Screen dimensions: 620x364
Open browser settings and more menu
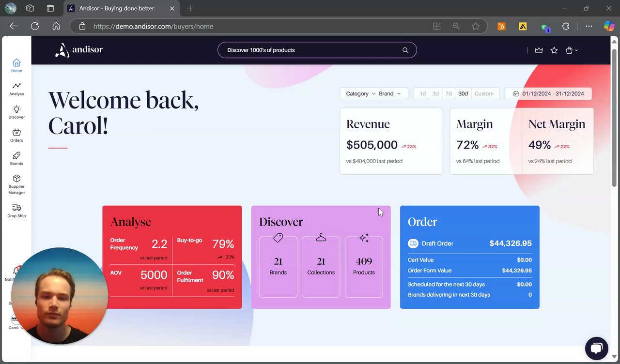point(589,26)
